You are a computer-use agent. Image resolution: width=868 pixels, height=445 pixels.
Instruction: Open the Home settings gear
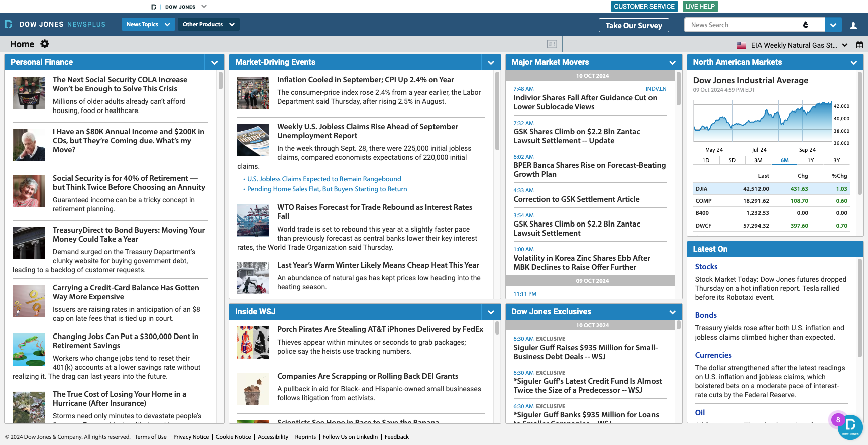click(45, 44)
